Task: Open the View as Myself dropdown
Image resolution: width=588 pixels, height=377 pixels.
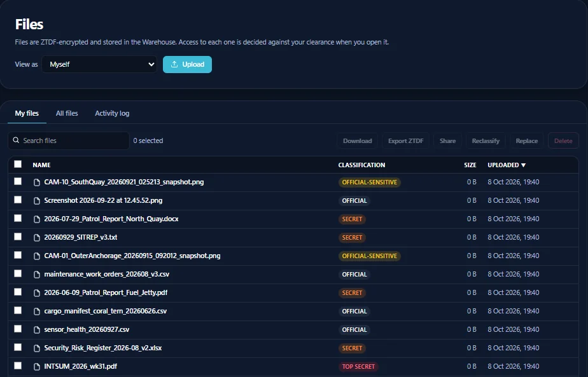Action: pyautogui.click(x=99, y=64)
